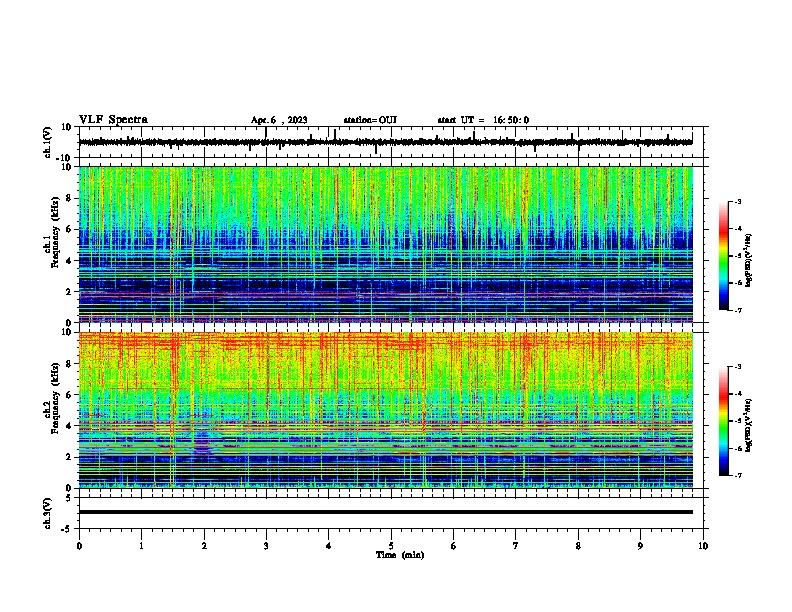Click the "-10" tick on ch.1(V) axis
The image size is (792, 612).
[65, 158]
